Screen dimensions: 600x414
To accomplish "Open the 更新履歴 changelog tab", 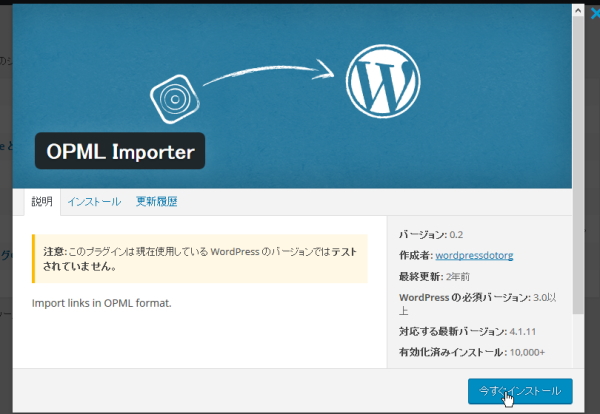I will click(157, 202).
